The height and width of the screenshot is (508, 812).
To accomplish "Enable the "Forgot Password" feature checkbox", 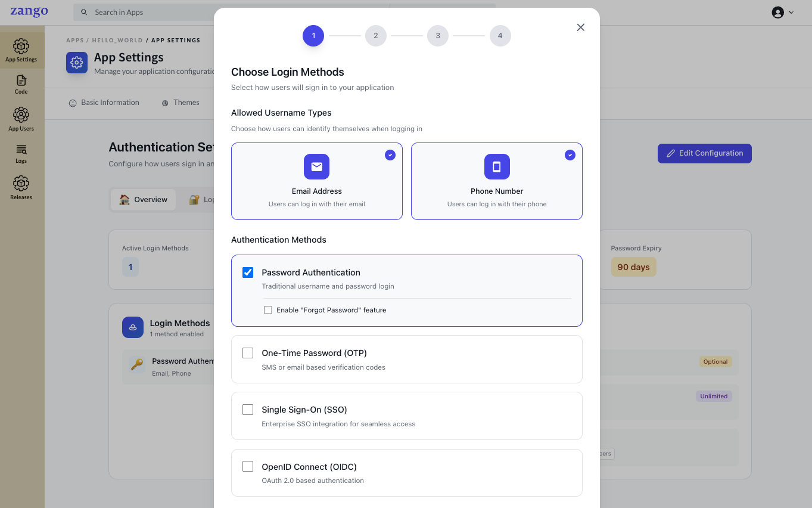I will click(268, 310).
